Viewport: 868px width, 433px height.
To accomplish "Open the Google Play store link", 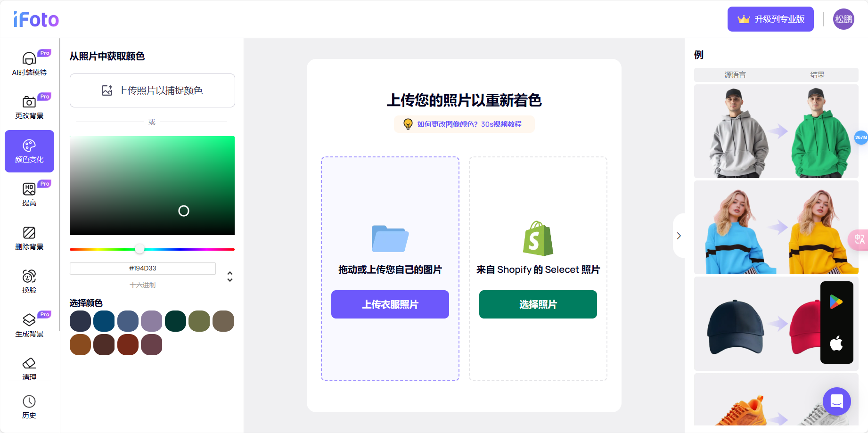I will [836, 302].
